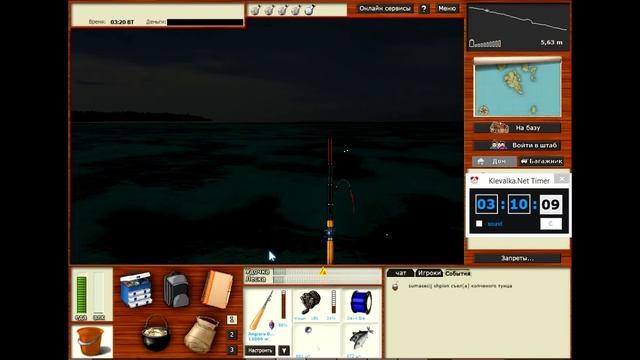Select the black baitcasting reel slot
The height and width of the screenshot is (360, 640).
tap(310, 302)
